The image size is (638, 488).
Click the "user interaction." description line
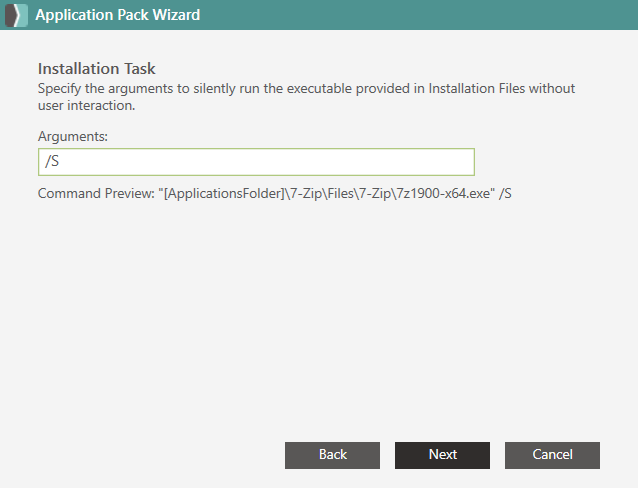[86, 105]
